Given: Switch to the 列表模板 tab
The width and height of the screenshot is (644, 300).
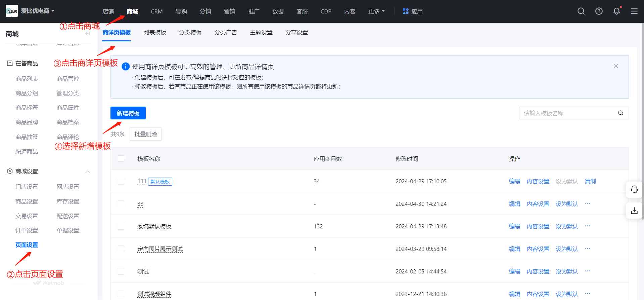Looking at the screenshot, I should (155, 32).
